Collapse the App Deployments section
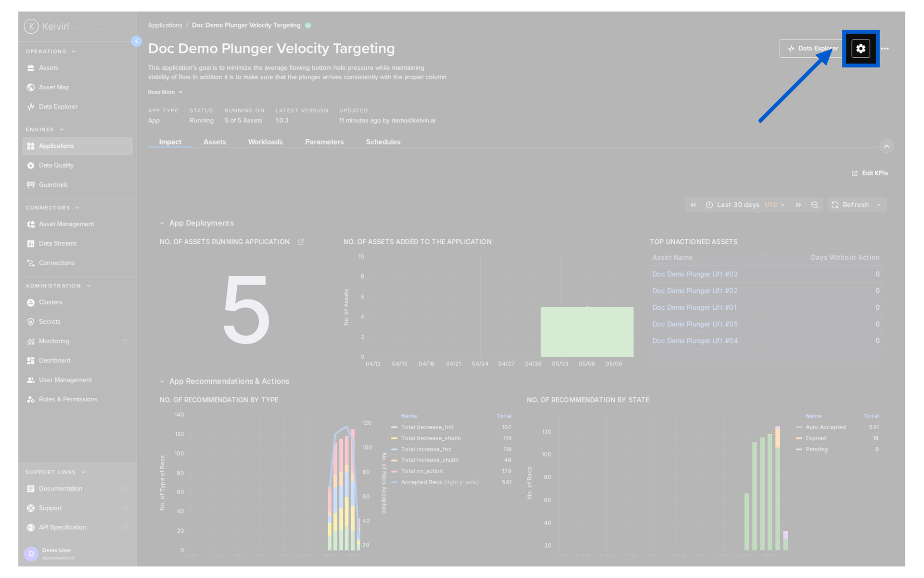Image resolution: width=924 pixels, height=578 pixels. 162,223
